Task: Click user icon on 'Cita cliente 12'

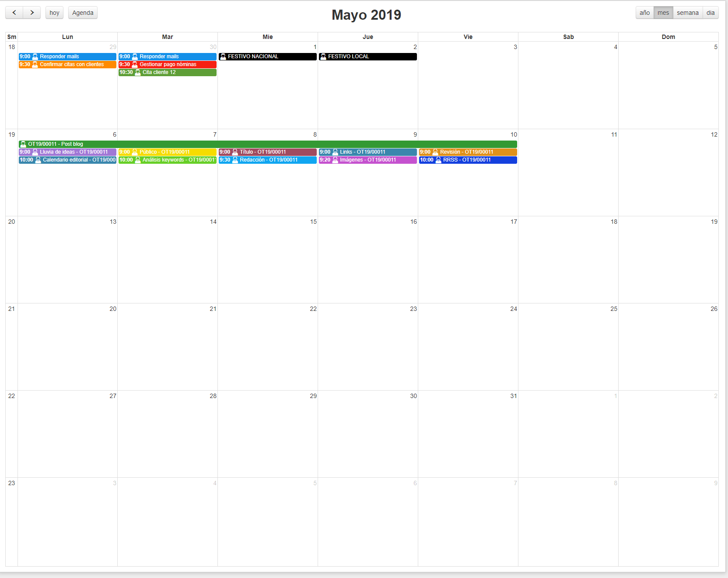Action: pyautogui.click(x=138, y=72)
